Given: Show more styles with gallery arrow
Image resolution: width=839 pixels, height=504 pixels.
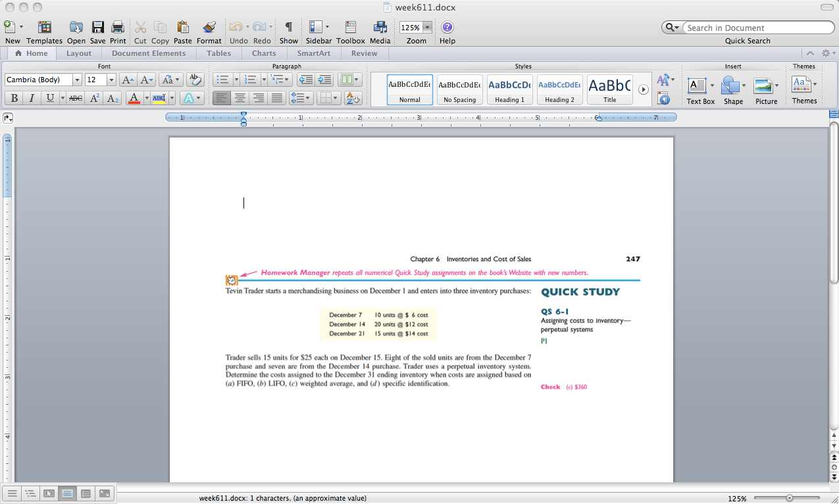Looking at the screenshot, I should [x=644, y=89].
